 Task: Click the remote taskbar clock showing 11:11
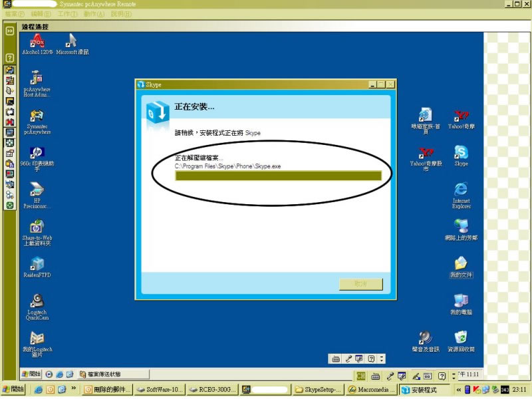click(x=469, y=374)
